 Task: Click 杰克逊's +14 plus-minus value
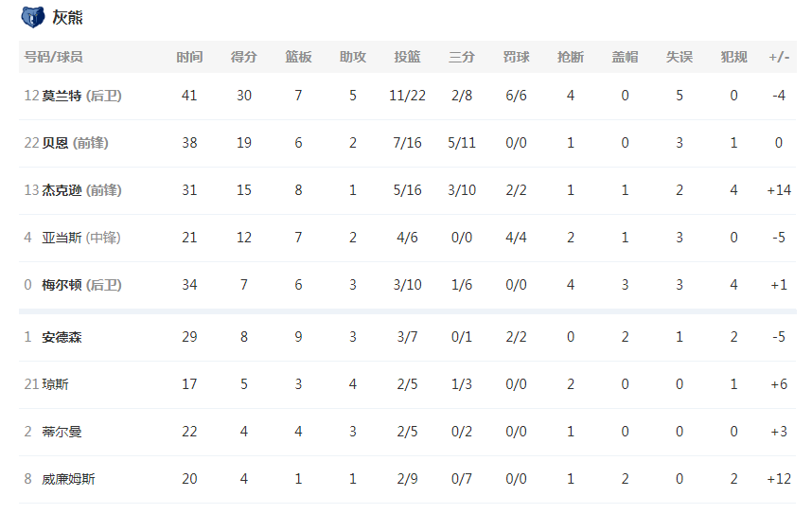pos(779,190)
